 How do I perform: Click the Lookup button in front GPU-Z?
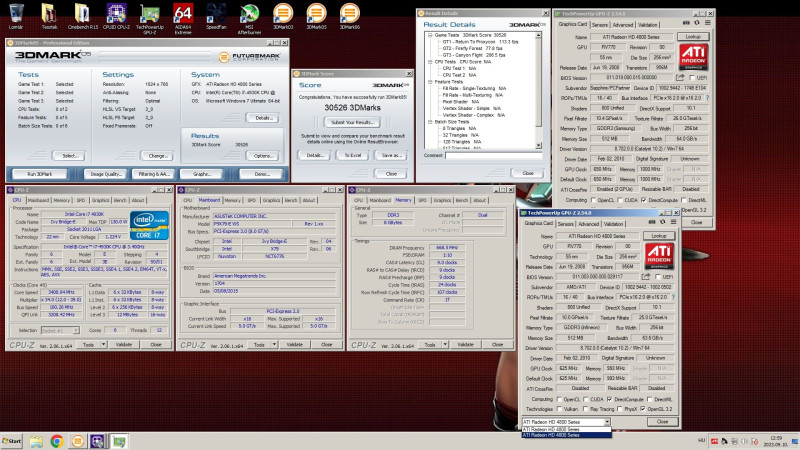[659, 236]
